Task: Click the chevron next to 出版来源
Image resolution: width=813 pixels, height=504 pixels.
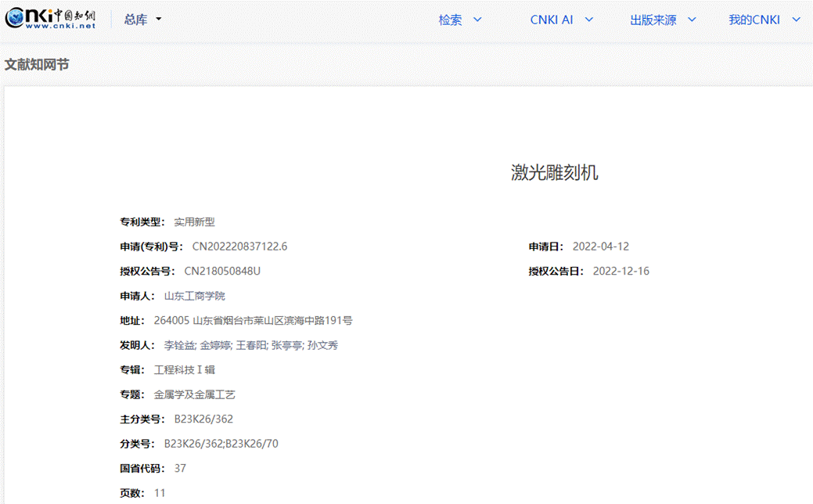Action: pos(692,20)
